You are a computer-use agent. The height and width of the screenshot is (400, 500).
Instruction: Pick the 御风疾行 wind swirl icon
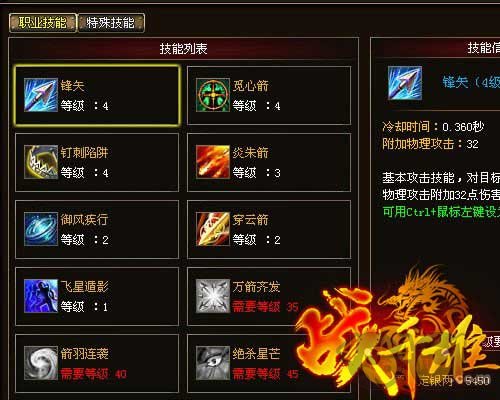pos(41,229)
